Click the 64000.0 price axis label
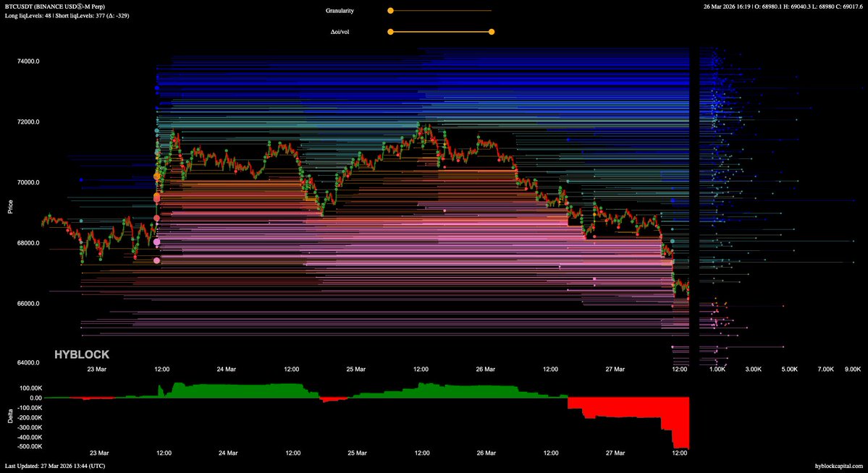Screen dimensions: 868x473 coord(30,363)
